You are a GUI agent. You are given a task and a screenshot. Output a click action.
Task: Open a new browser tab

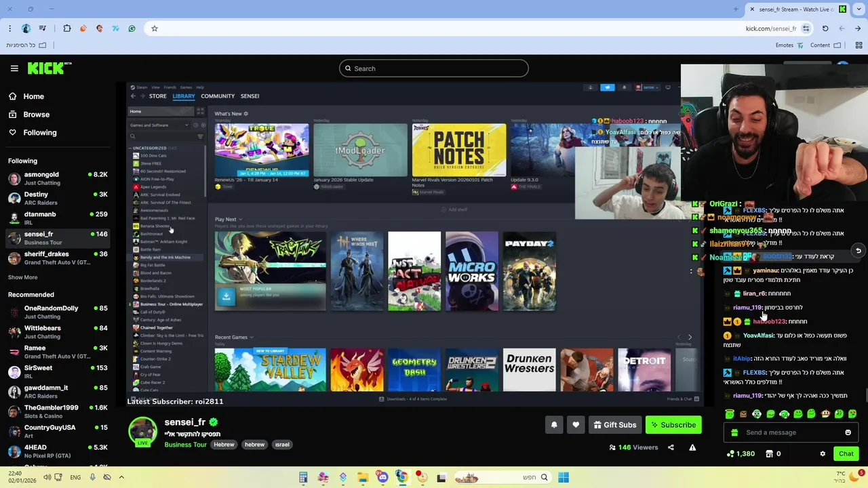point(736,9)
